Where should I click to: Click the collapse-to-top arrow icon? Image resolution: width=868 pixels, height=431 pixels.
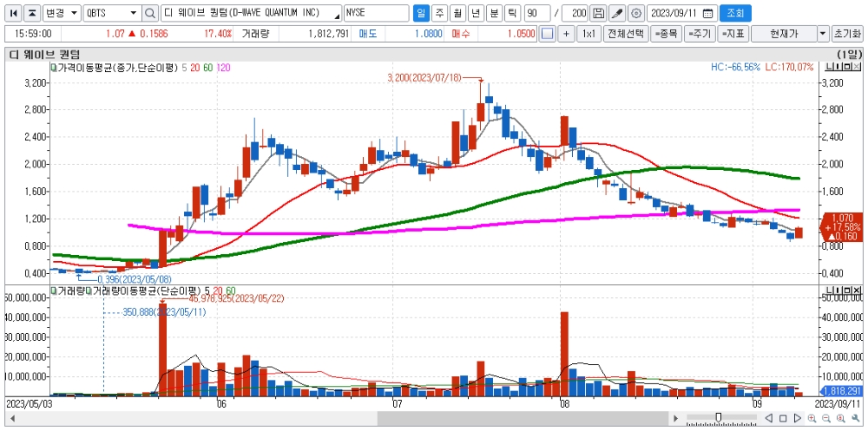click(33, 13)
